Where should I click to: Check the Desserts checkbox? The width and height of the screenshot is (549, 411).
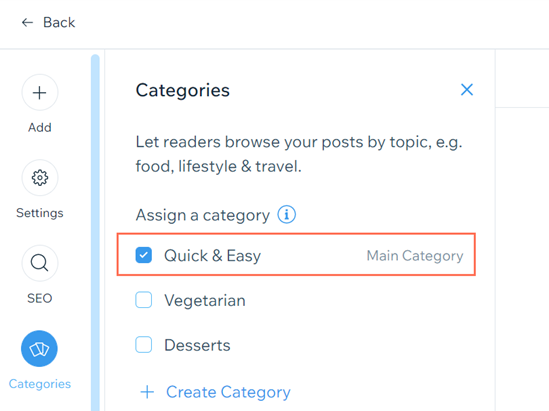point(144,344)
